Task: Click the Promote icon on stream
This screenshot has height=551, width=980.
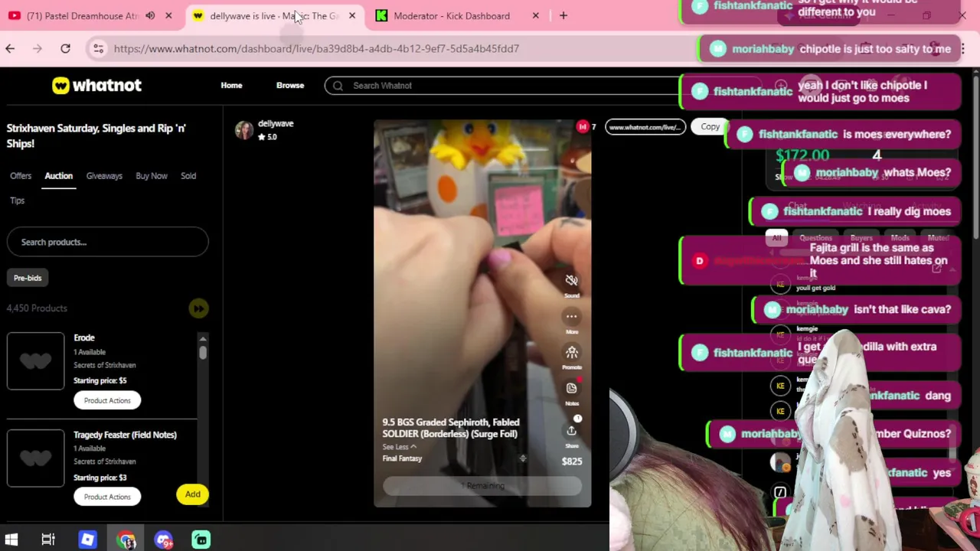Action: 571,352
